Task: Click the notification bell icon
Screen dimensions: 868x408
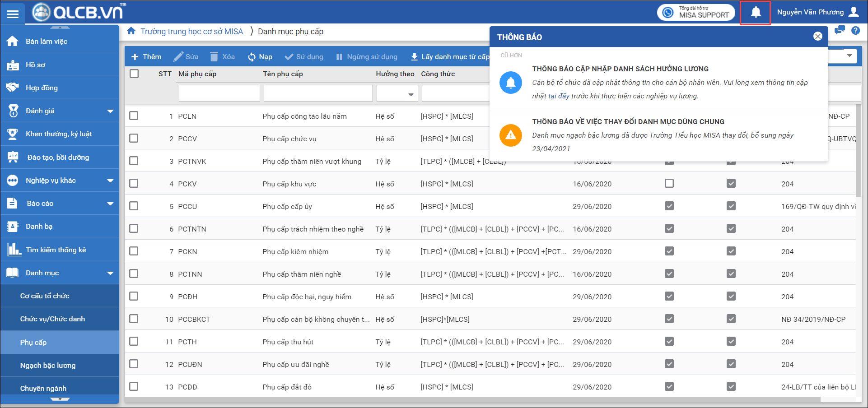Action: click(x=756, y=13)
